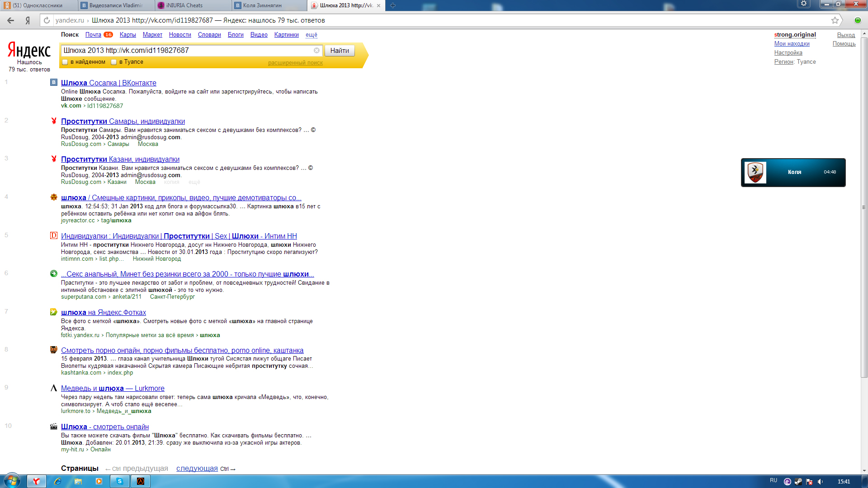Open Почта mail link
Screen dimensions: 868x488
click(x=93, y=35)
